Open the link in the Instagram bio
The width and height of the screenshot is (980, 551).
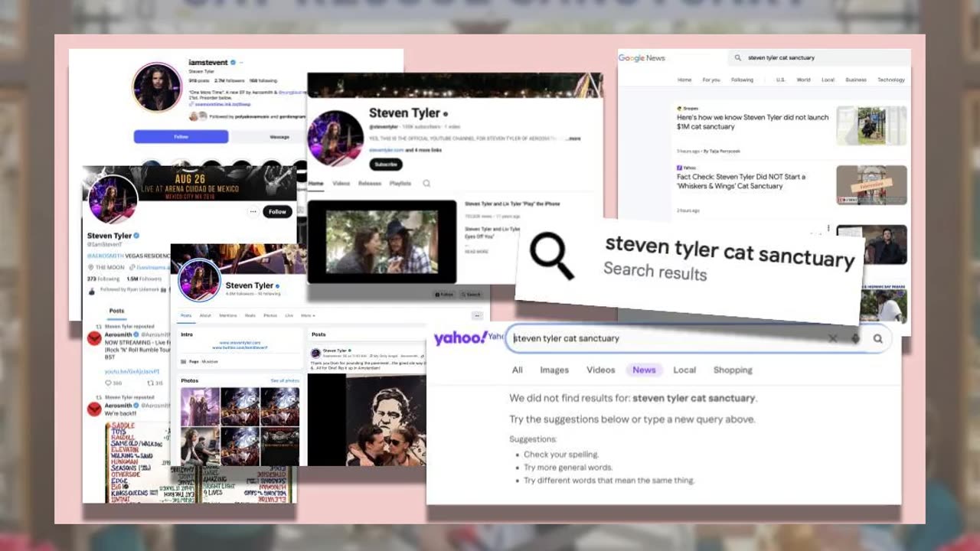coord(222,104)
